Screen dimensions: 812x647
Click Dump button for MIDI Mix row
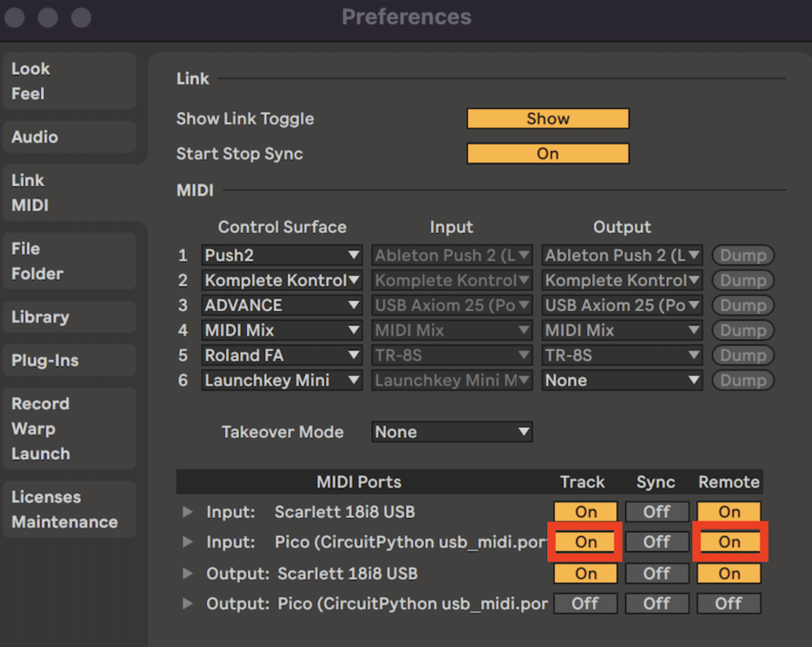pyautogui.click(x=743, y=330)
